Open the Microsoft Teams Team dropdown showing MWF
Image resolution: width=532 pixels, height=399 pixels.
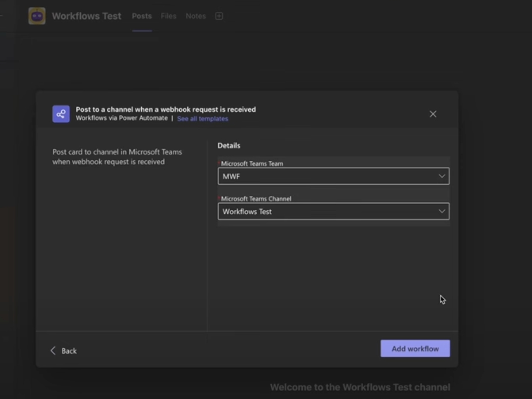(328, 176)
